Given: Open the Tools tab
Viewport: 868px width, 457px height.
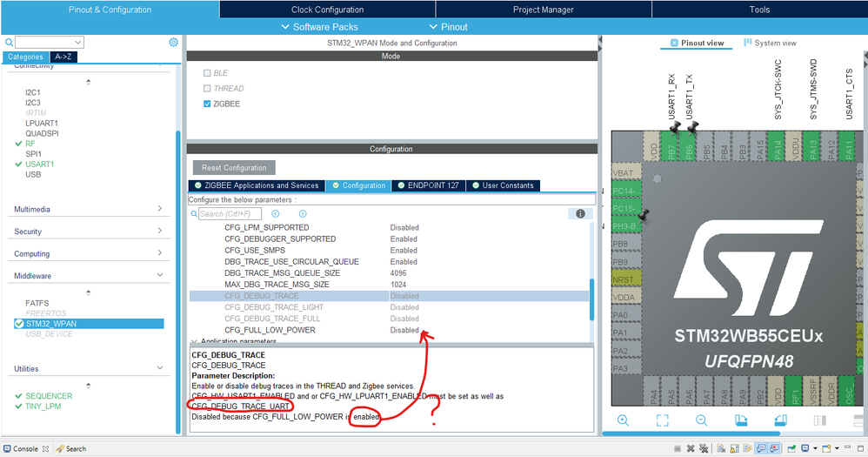Looking at the screenshot, I should tap(759, 10).
